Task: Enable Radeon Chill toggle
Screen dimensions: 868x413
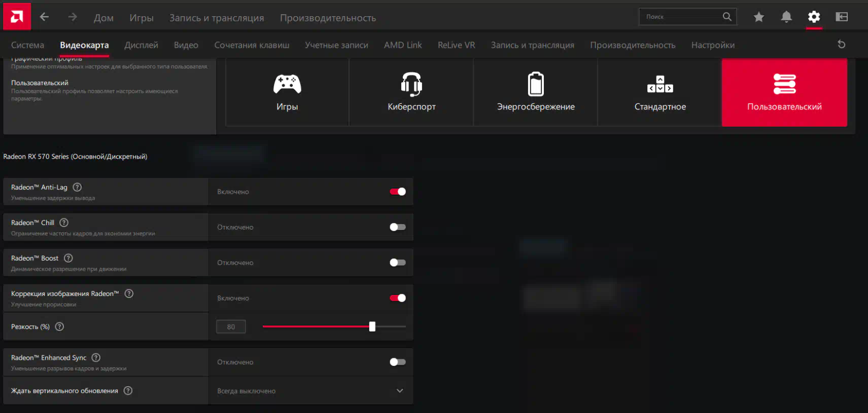Action: [x=398, y=227]
